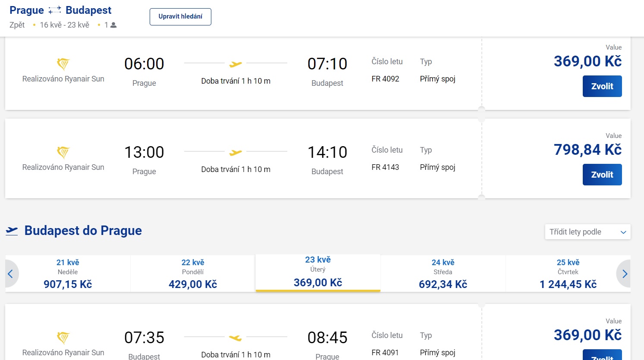Select the 21 kvě Neděle date tab

point(68,274)
